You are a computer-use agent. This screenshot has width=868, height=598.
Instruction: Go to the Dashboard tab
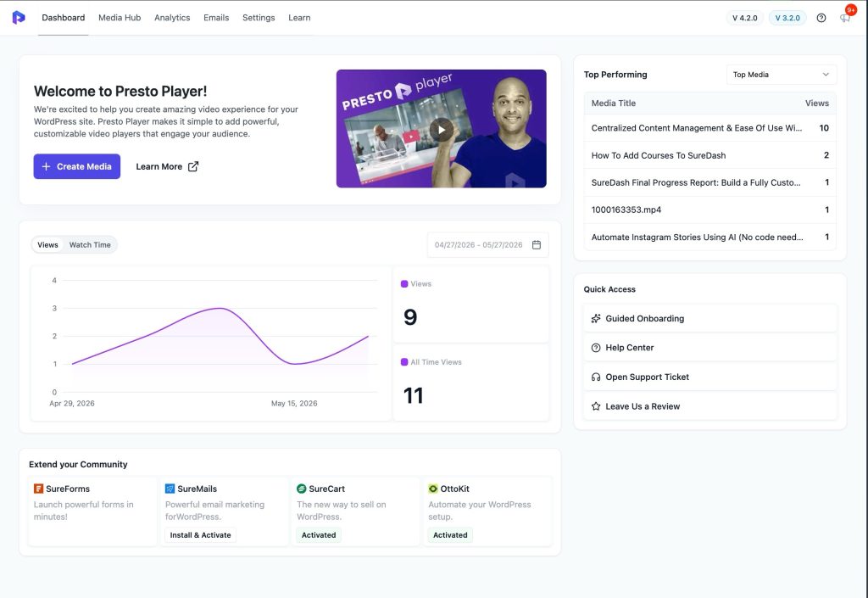click(x=63, y=18)
